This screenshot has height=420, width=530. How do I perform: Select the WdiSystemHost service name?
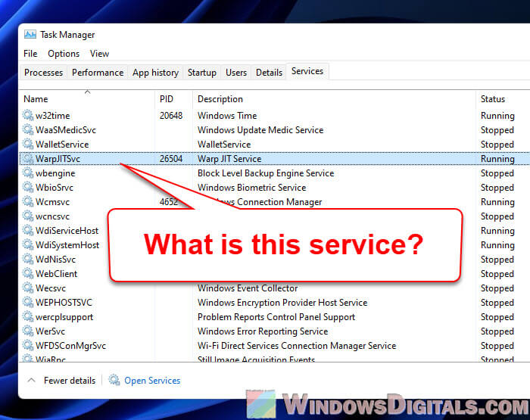click(67, 245)
